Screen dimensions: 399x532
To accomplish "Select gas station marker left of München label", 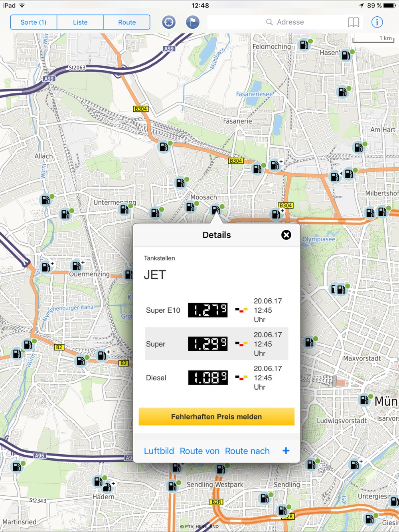I will (364, 399).
